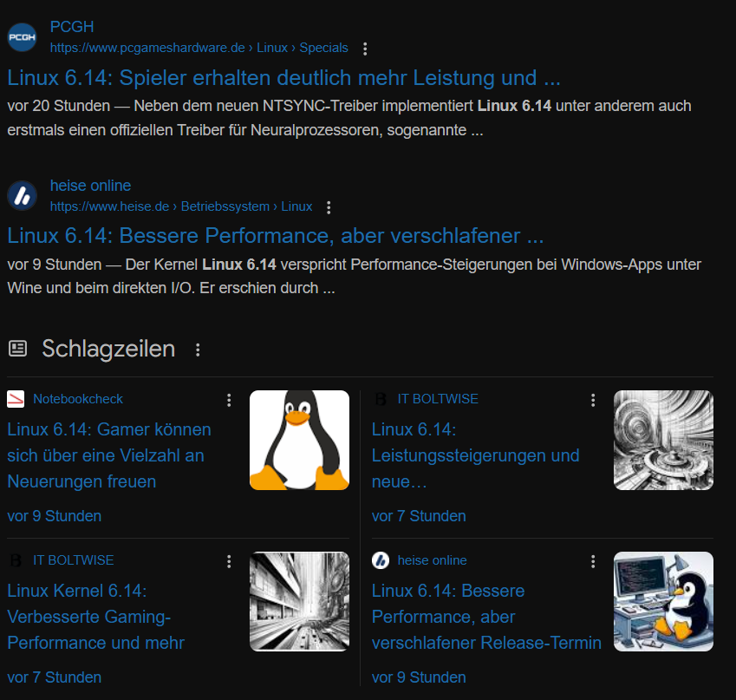Open the three-dot menu beside the heise.de URL
The height and width of the screenshot is (700, 736).
329,207
